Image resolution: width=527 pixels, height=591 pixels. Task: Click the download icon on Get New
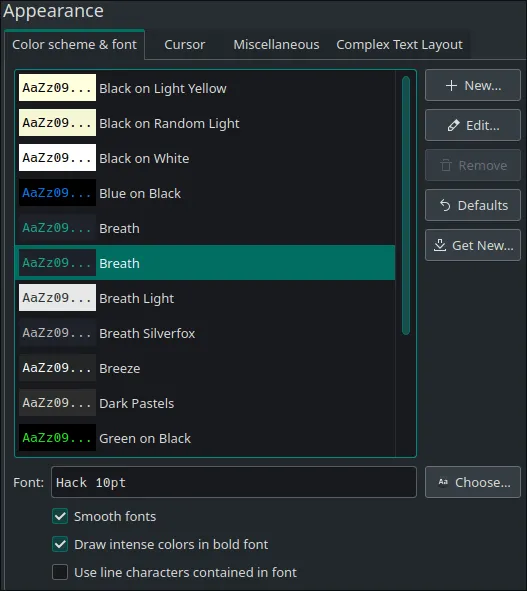[x=440, y=245]
